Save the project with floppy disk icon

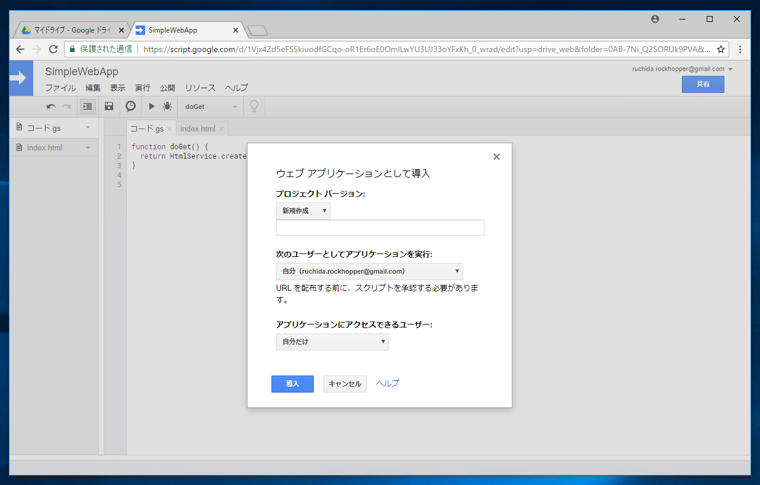click(x=109, y=106)
